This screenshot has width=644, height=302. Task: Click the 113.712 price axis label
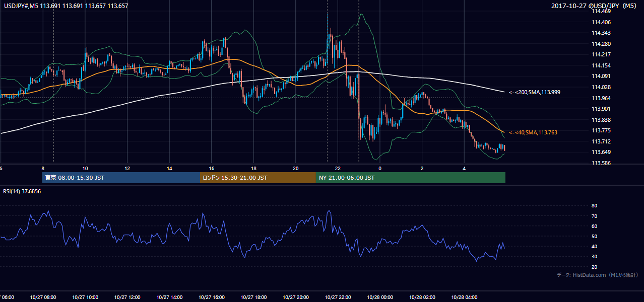601,141
